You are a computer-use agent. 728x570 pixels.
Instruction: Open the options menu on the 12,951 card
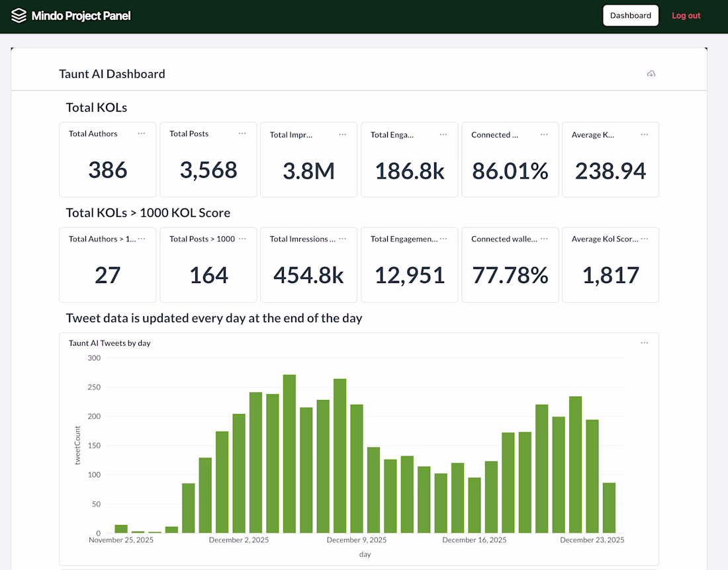443,239
